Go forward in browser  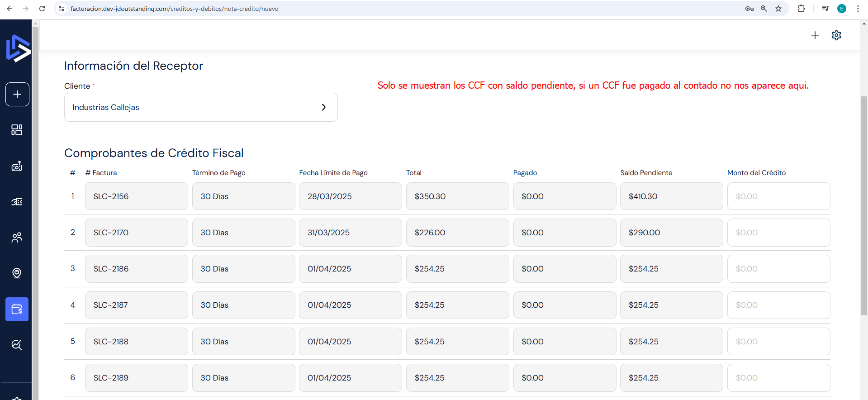(x=26, y=9)
